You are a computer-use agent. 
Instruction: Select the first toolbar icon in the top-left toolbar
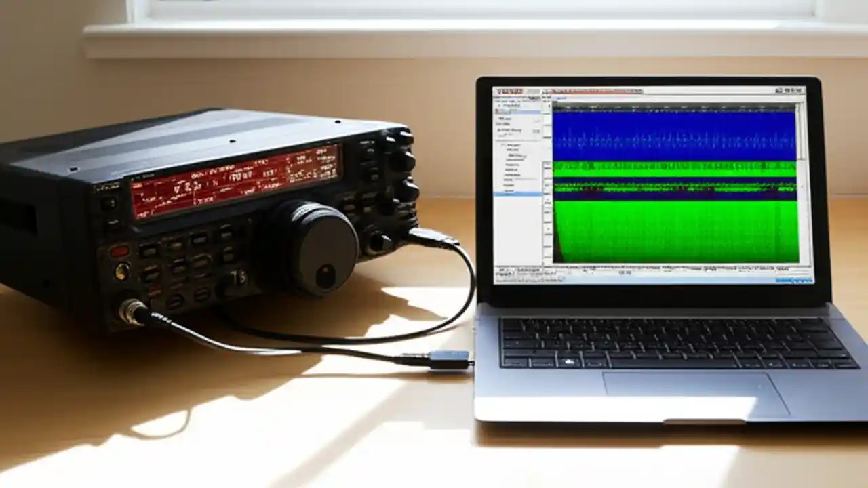point(500,90)
